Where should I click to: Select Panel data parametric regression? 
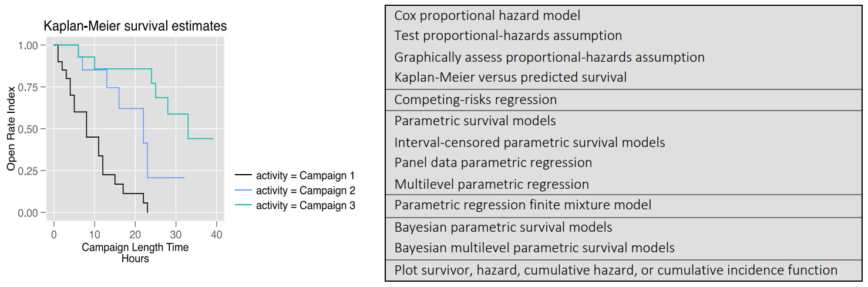[x=493, y=162]
